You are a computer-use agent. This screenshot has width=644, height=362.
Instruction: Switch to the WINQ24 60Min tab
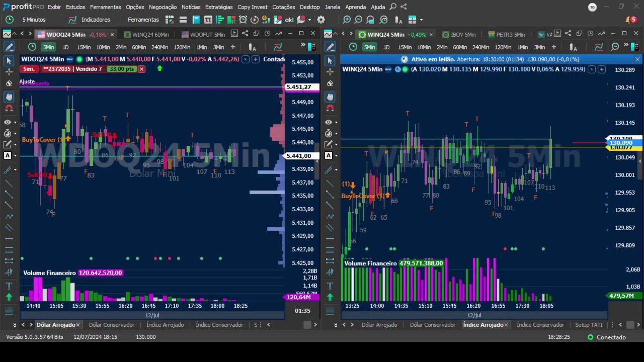(x=150, y=35)
